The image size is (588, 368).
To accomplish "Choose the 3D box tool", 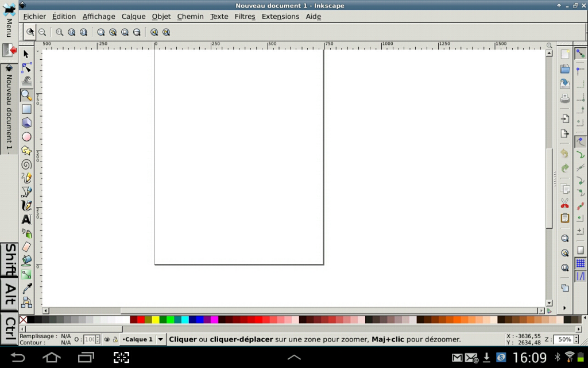I will tap(26, 122).
